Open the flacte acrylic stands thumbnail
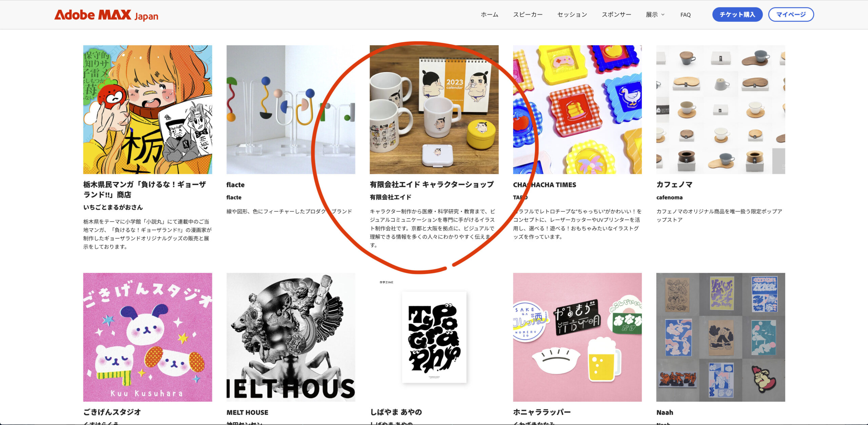The image size is (868, 425). click(291, 110)
